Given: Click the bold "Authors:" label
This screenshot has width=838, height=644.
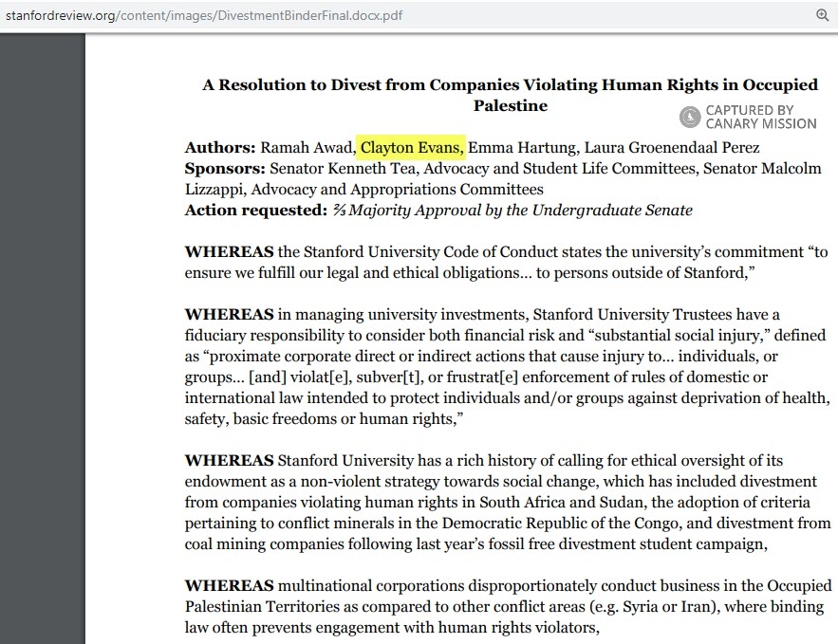Looking at the screenshot, I should tap(220, 148).
